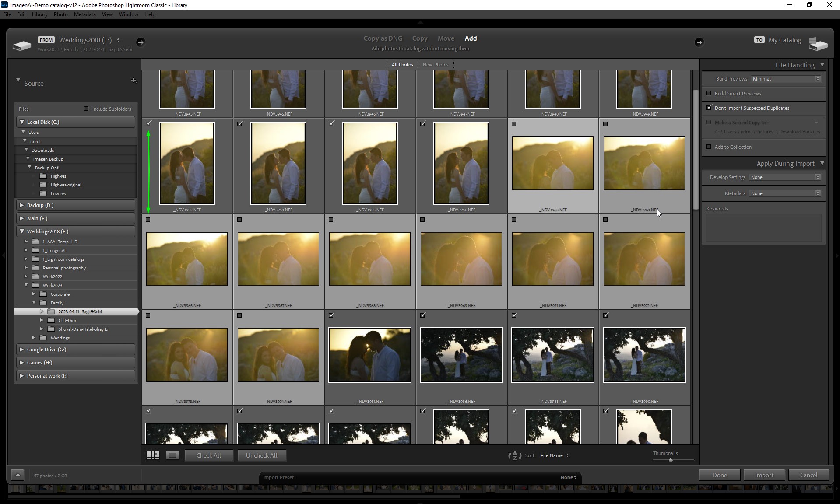Collapse import dialog with bottom-left arrow button

click(18, 475)
